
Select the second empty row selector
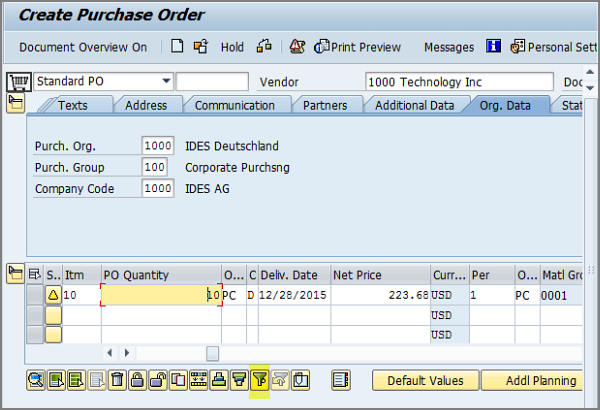coord(34,315)
